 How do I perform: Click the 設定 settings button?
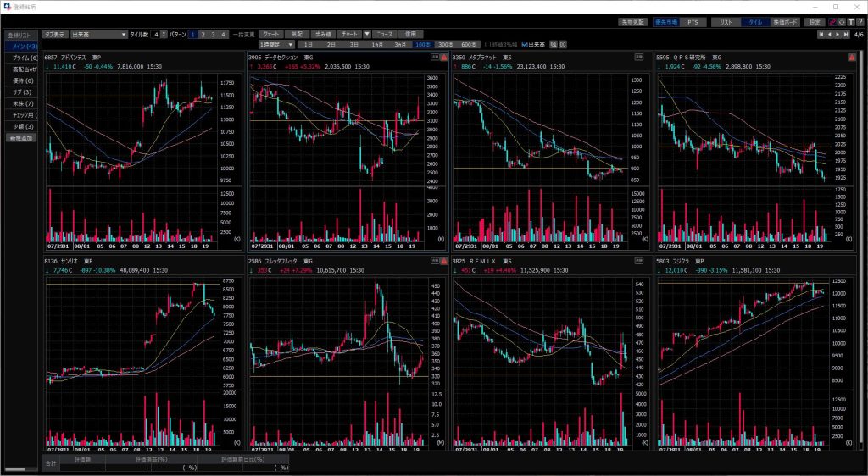(x=814, y=22)
